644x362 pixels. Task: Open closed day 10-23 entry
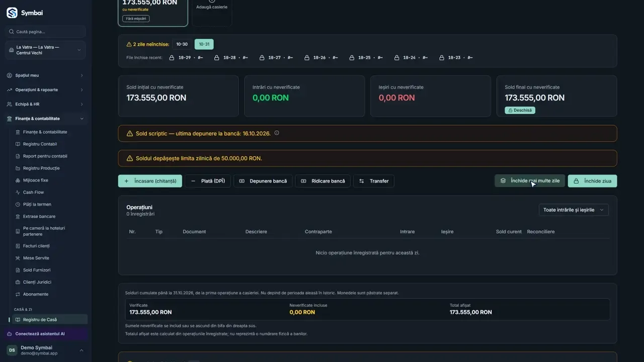[x=455, y=58]
